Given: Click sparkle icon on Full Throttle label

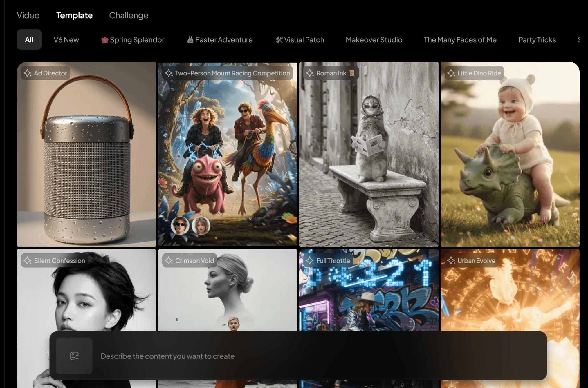Looking at the screenshot, I should 310,261.
